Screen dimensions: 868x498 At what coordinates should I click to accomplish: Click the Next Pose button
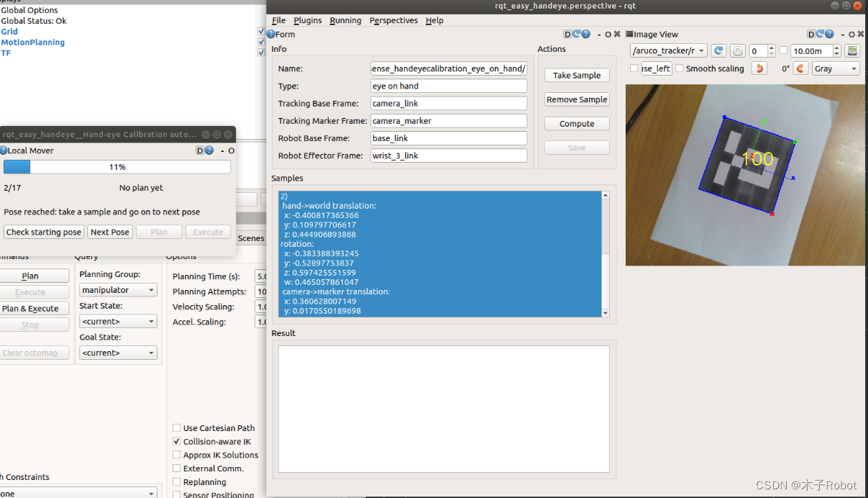(x=110, y=232)
